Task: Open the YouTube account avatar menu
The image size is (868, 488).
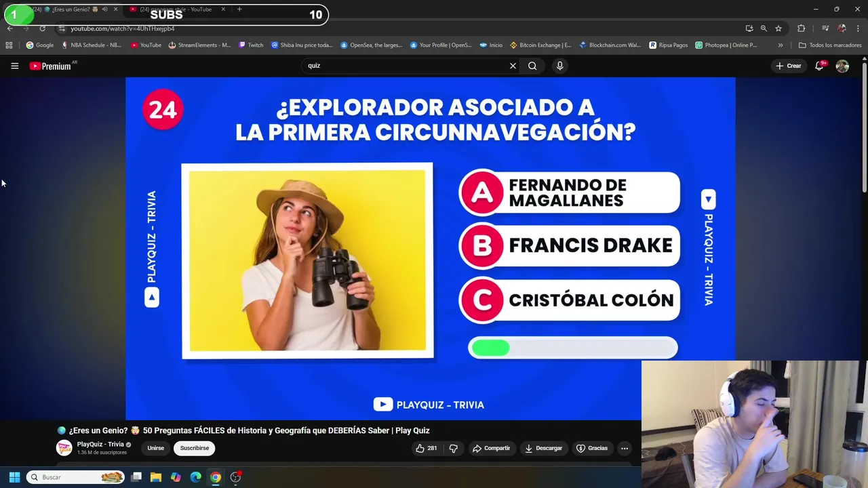Action: click(842, 66)
